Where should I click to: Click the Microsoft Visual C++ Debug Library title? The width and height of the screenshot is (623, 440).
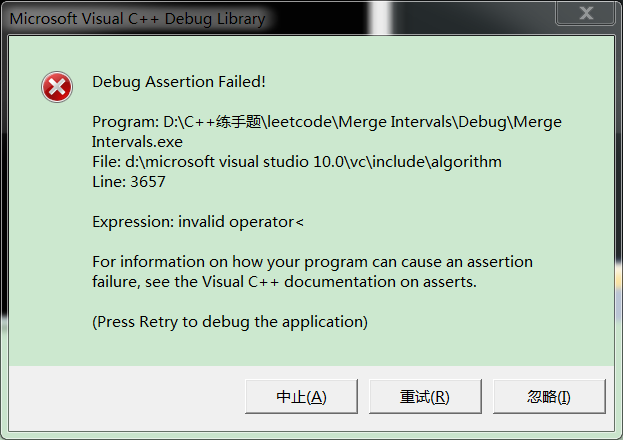click(137, 19)
